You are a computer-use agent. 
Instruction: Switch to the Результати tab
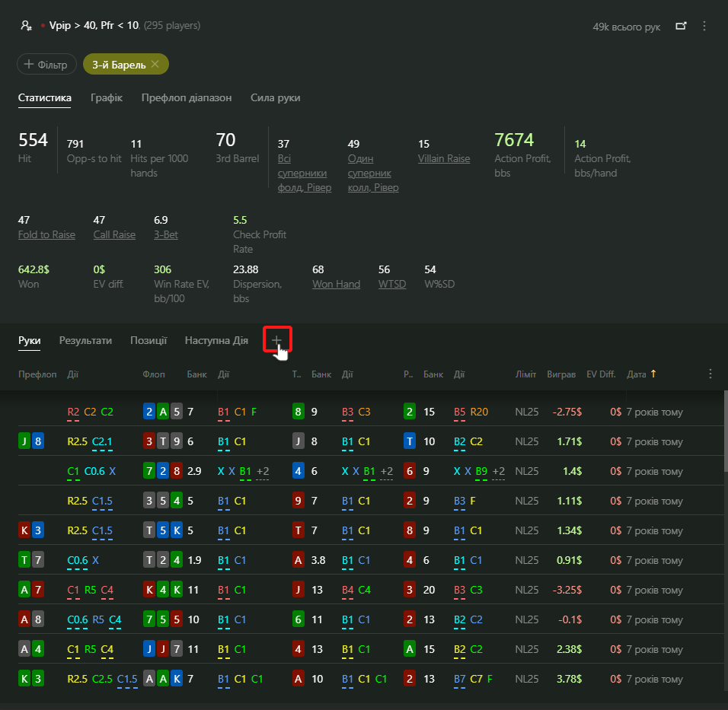pyautogui.click(x=85, y=340)
